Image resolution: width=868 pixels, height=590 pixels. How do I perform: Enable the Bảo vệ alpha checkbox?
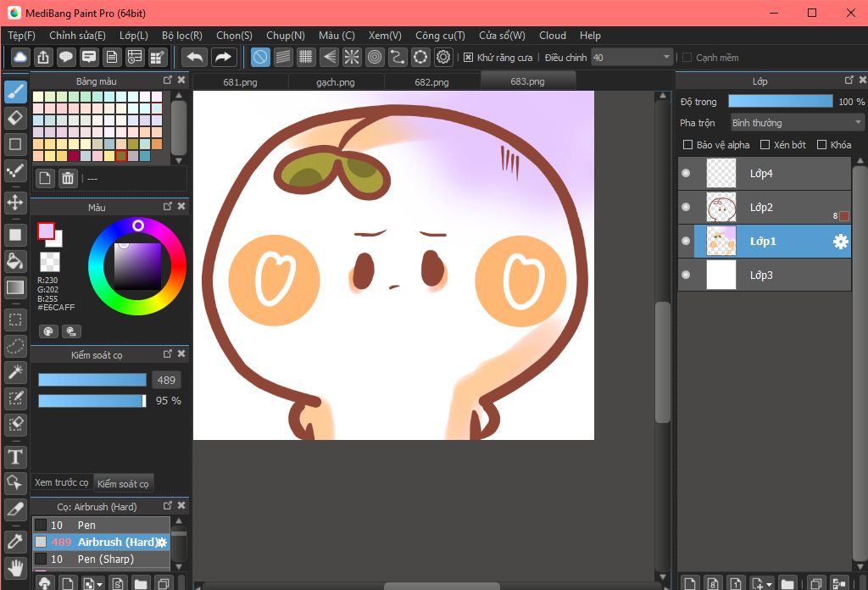coord(688,145)
